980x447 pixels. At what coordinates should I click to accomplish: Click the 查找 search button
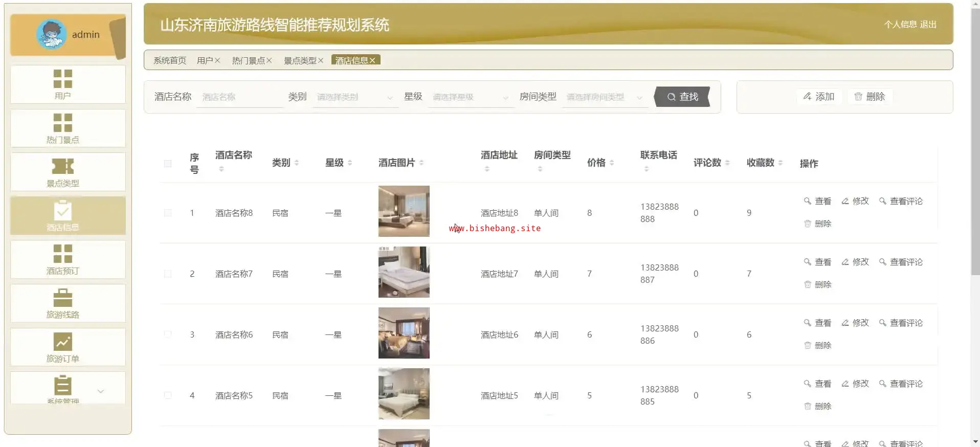(682, 97)
